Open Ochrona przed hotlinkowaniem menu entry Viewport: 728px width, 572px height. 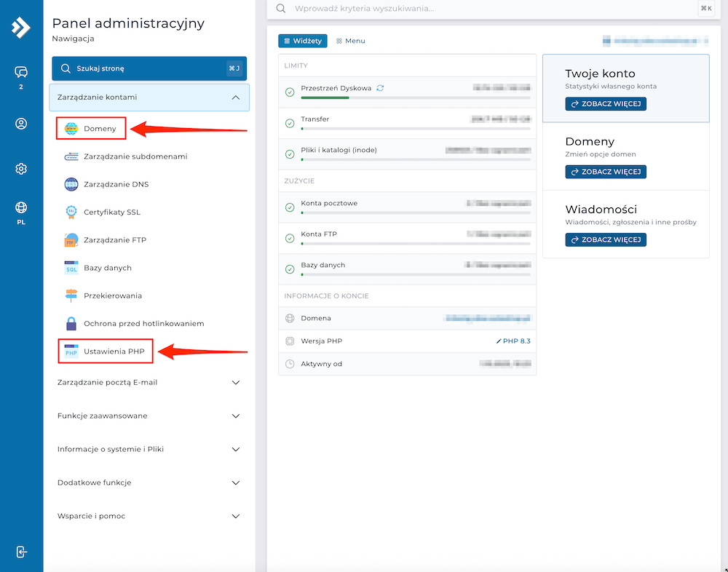pos(144,324)
